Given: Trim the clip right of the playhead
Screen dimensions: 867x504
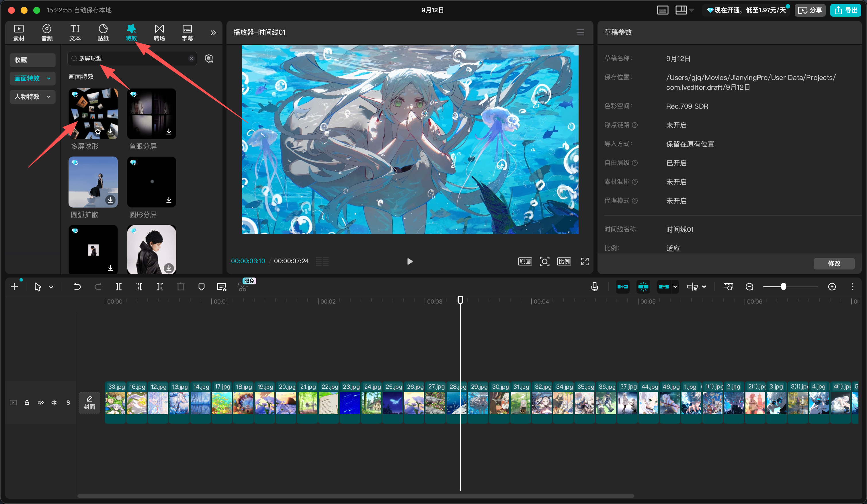Looking at the screenshot, I should click(160, 287).
